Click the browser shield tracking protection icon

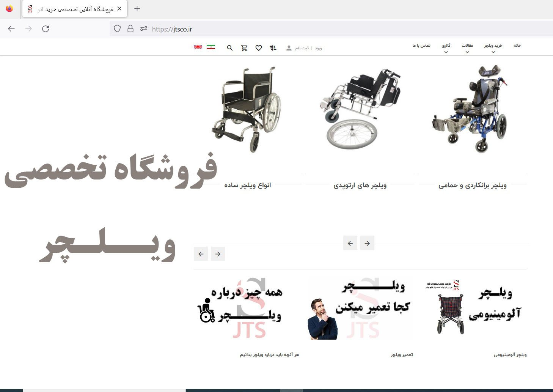point(117,28)
